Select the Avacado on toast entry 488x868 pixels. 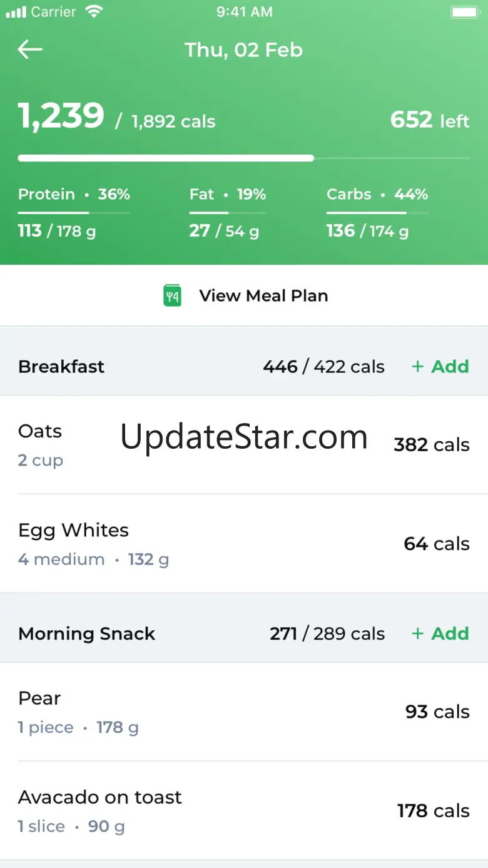tap(244, 811)
